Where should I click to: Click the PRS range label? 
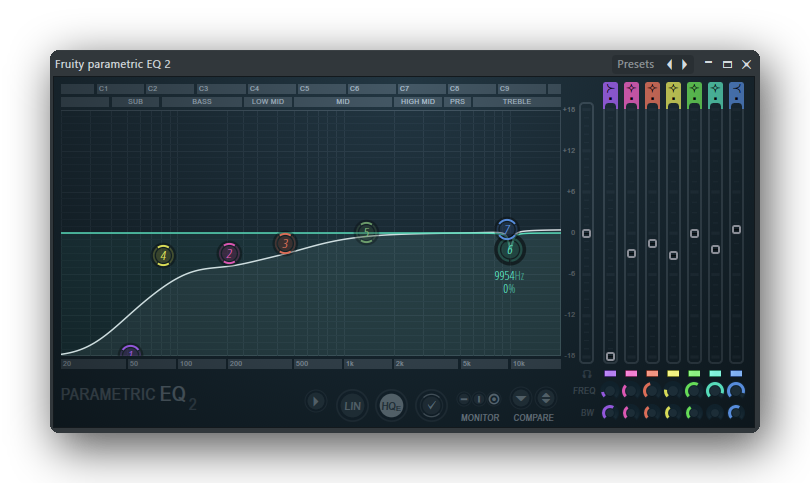coord(457,102)
